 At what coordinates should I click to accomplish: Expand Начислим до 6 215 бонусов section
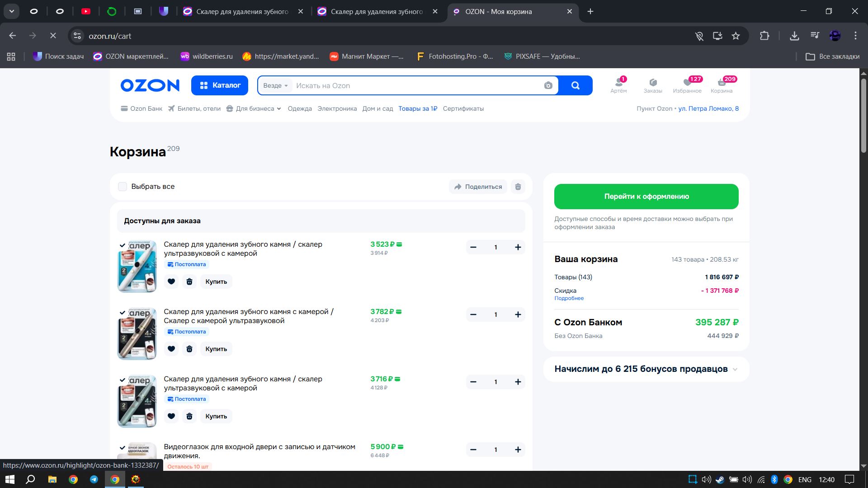[x=735, y=369]
